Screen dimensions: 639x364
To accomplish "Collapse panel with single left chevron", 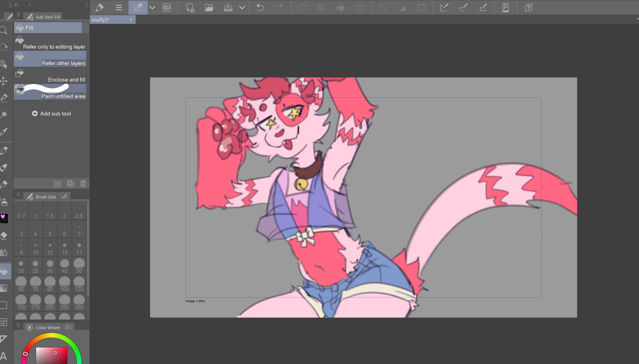I will 30,5.
